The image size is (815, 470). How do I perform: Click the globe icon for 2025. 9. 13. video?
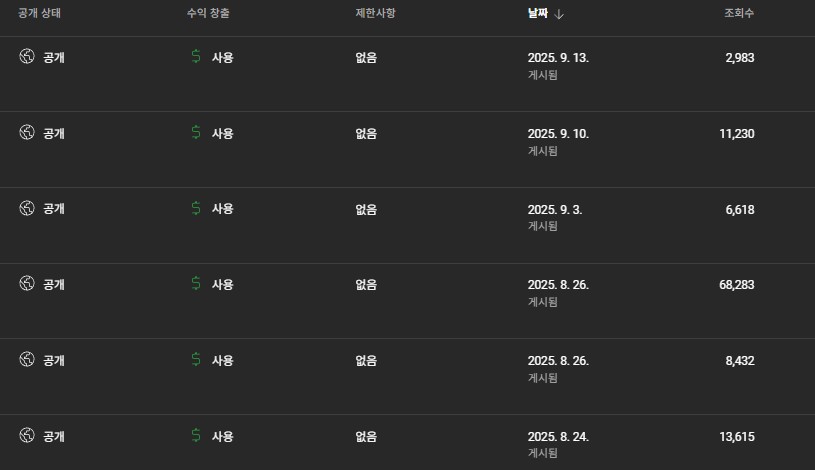click(27, 57)
